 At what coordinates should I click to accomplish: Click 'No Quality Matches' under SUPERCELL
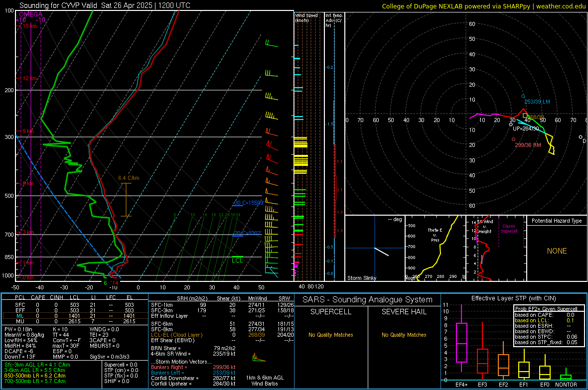tap(331, 335)
